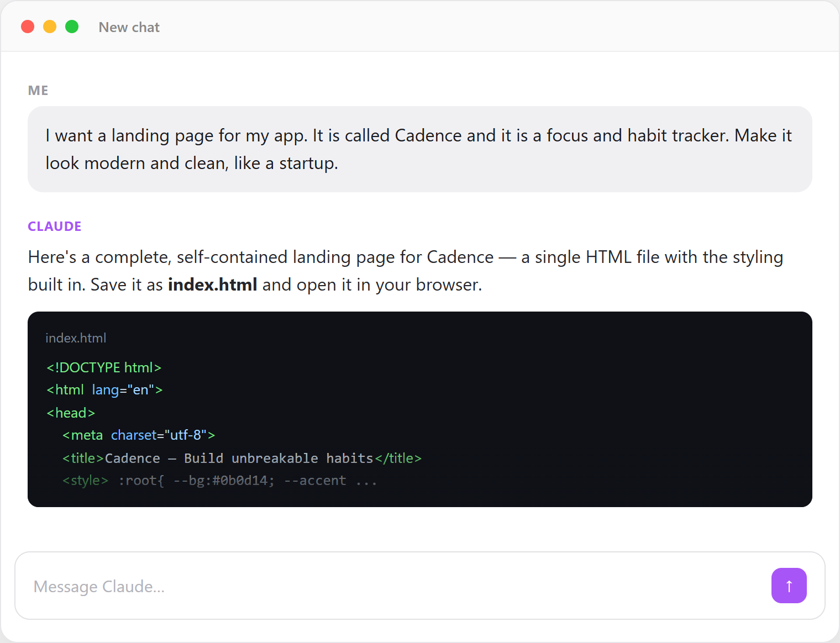
Task: Click the yellow minimize window dot
Action: point(50,27)
